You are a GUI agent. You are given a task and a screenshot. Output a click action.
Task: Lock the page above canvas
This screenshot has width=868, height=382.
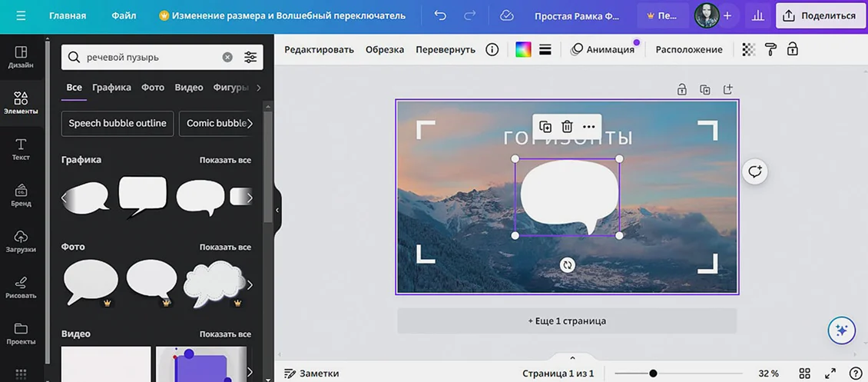pos(682,89)
